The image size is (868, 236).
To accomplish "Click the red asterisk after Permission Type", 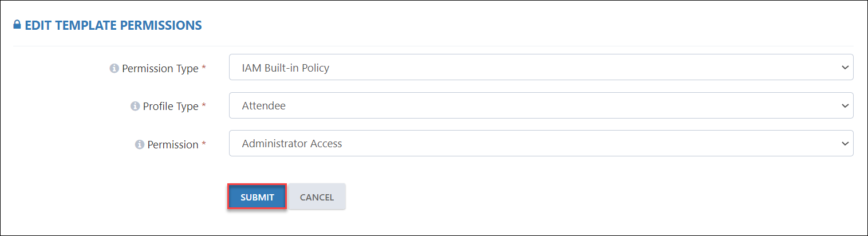I will [204, 68].
